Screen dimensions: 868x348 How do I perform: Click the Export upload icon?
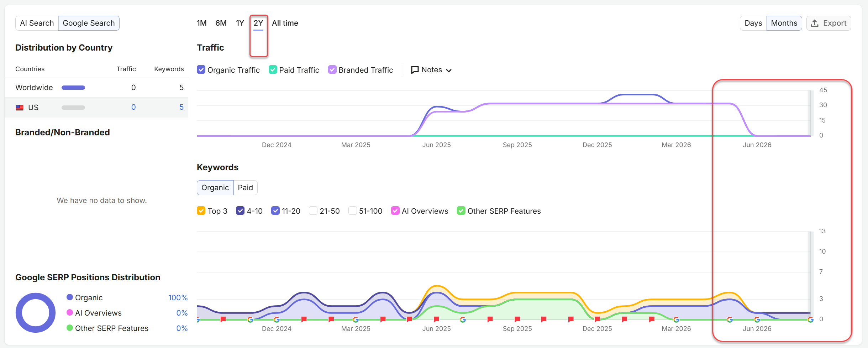pyautogui.click(x=815, y=23)
